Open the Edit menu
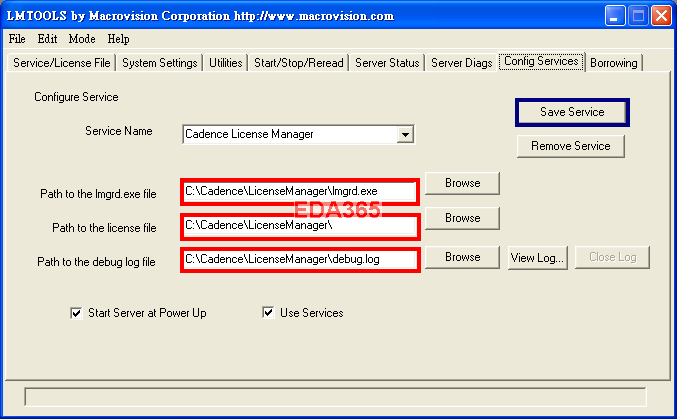Screen dimensions: 677x419 pos(47,39)
